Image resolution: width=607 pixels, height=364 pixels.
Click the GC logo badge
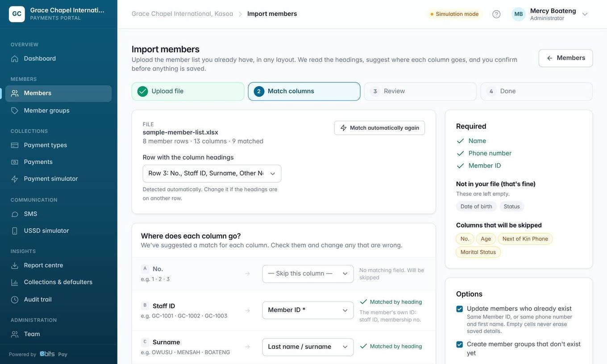pos(17,14)
